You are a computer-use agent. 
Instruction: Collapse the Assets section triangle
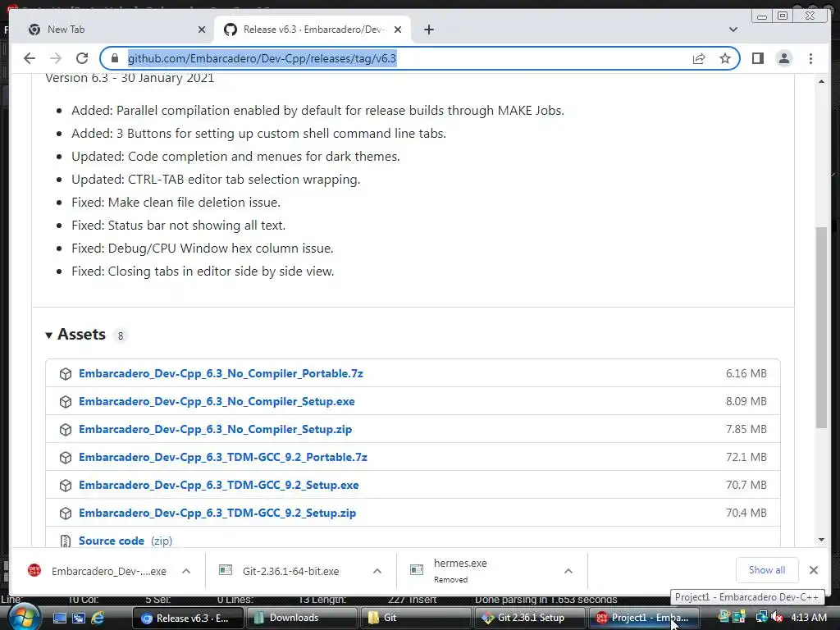pos(48,336)
